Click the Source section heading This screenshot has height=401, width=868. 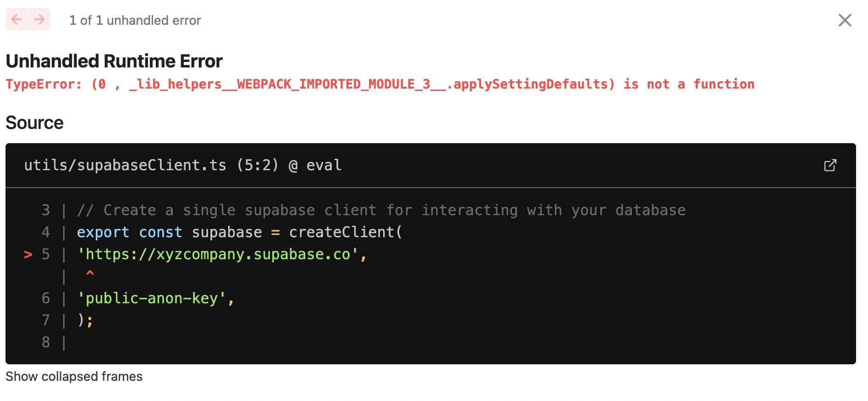(x=34, y=123)
